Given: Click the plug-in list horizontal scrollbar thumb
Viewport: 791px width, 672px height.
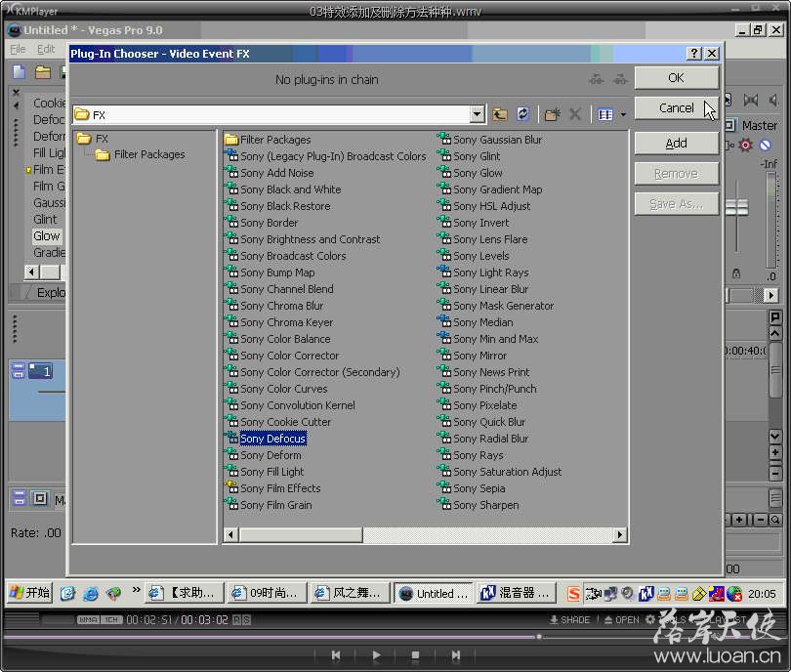Looking at the screenshot, I should [x=301, y=534].
